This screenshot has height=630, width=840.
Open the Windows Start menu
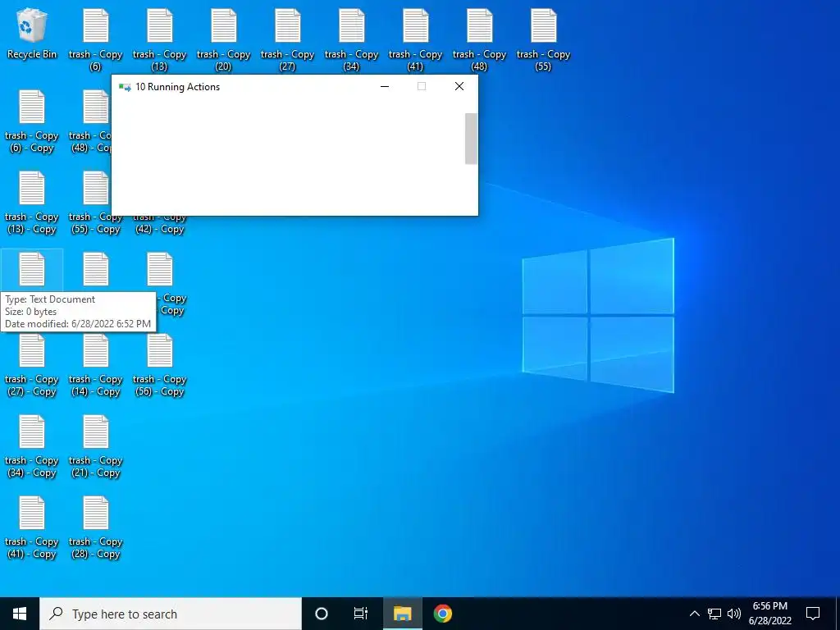pos(20,614)
